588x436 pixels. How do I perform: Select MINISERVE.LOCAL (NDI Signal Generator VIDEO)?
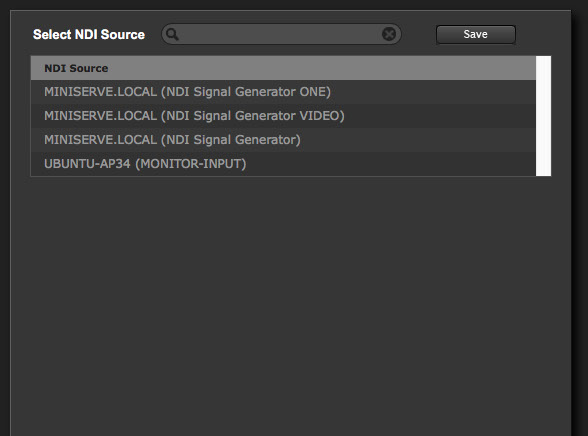pyautogui.click(x=283, y=116)
